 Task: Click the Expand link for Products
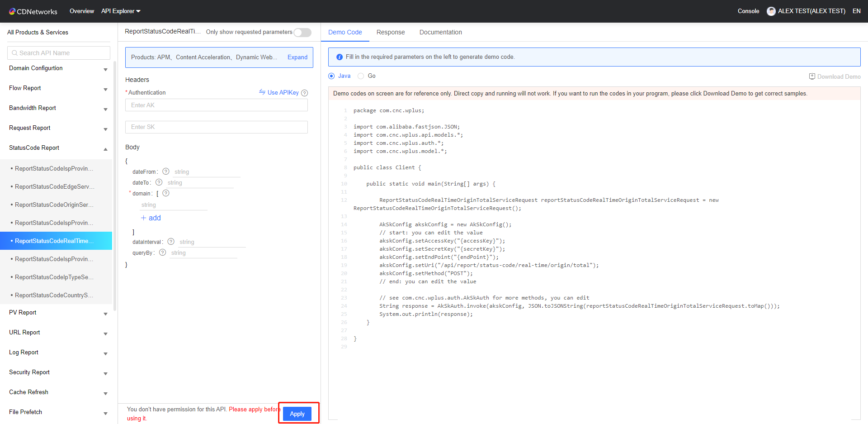pyautogui.click(x=297, y=57)
